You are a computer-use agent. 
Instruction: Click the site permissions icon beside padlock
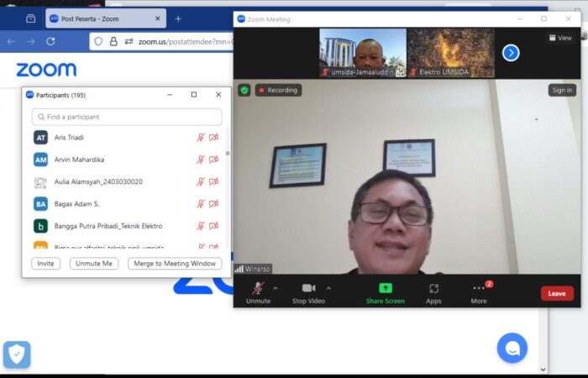(129, 41)
